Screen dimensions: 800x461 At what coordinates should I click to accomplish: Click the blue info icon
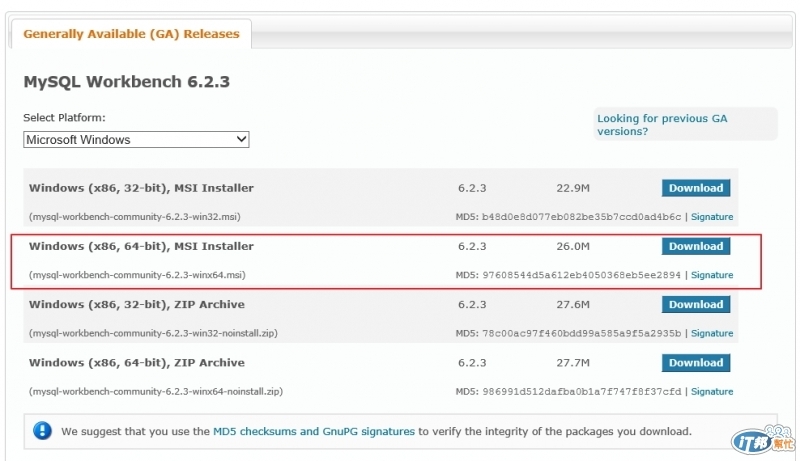42,431
